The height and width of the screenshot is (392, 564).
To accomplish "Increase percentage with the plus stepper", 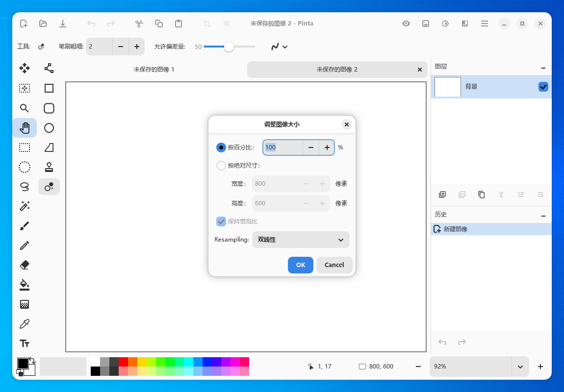I will tap(327, 147).
